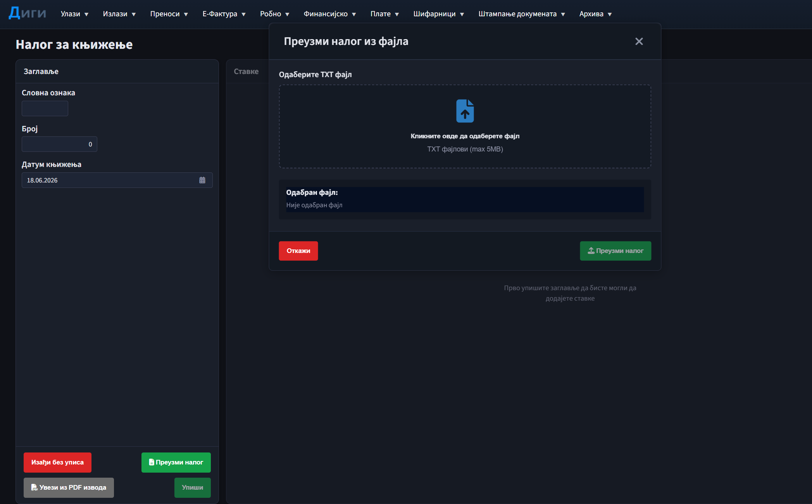The height and width of the screenshot is (504, 812).
Task: Click the Одаберите TXT фајл label
Action: pos(315,74)
